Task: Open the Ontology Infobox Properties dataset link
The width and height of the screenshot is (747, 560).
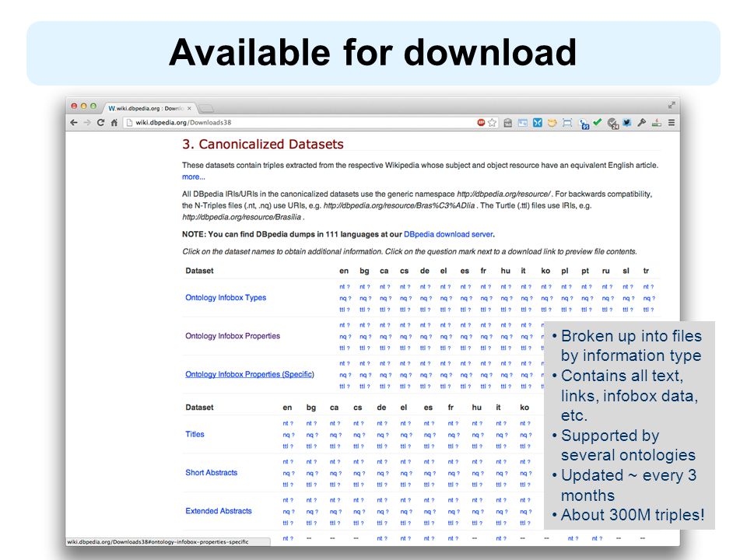Action: [233, 336]
